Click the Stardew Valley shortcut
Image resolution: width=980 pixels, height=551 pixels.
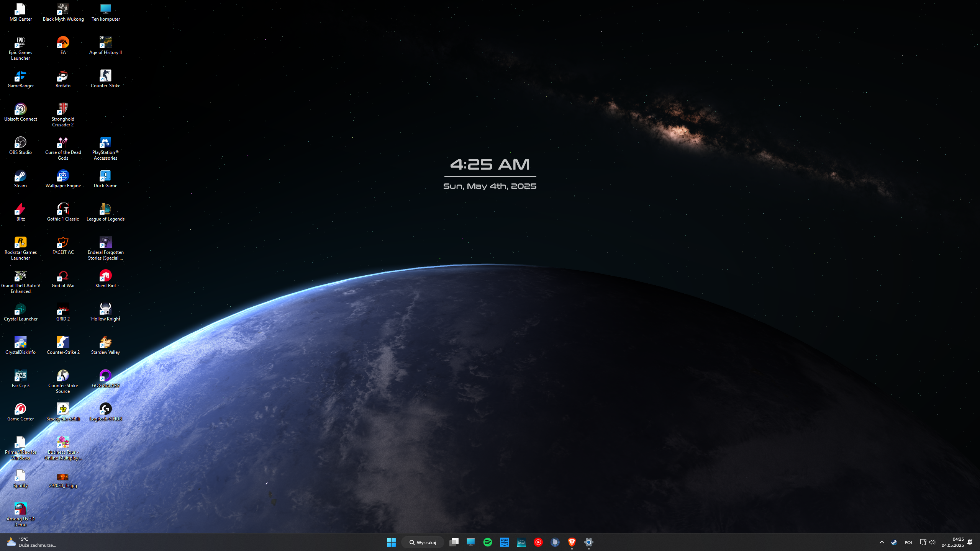coord(105,345)
